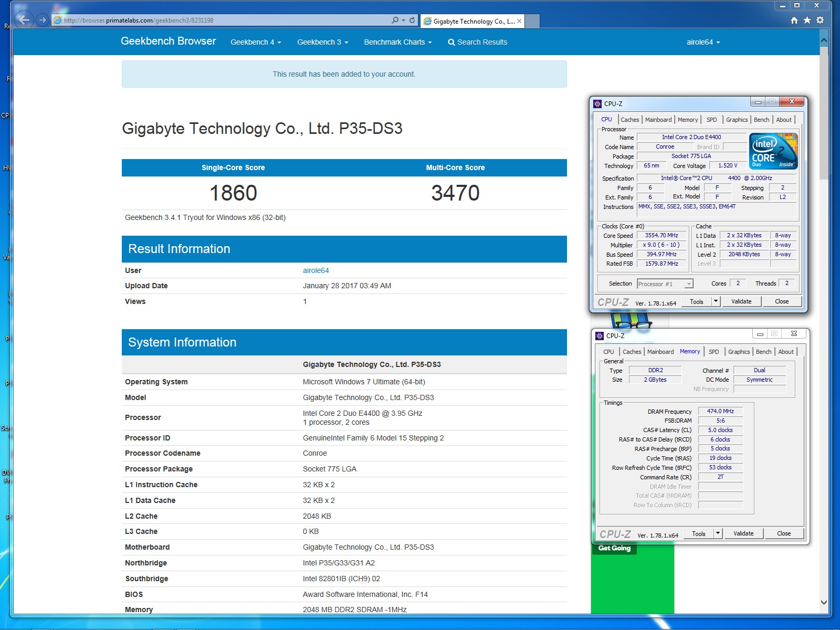This screenshot has width=840, height=630.
Task: Click the Favorites star icon
Action: [x=807, y=20]
